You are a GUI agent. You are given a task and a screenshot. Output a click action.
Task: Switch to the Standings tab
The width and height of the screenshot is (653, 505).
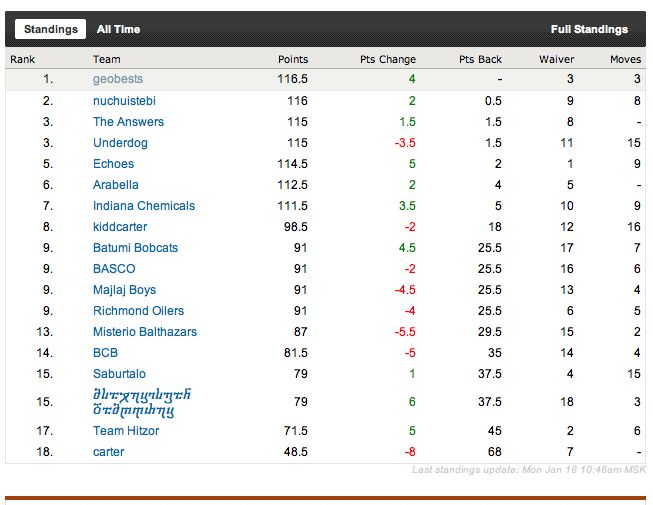(50, 29)
